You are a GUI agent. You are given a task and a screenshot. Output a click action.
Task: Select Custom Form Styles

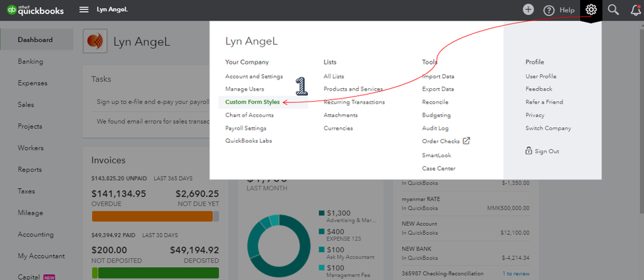pyautogui.click(x=252, y=102)
